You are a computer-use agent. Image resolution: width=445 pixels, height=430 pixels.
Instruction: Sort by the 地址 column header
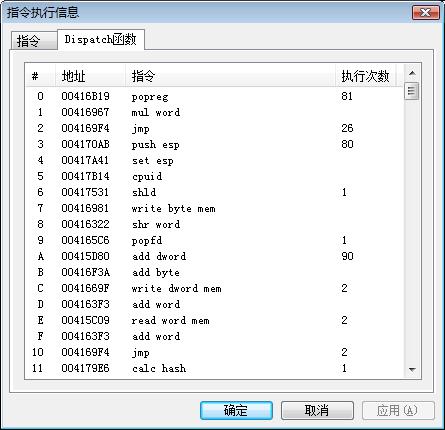coord(90,76)
